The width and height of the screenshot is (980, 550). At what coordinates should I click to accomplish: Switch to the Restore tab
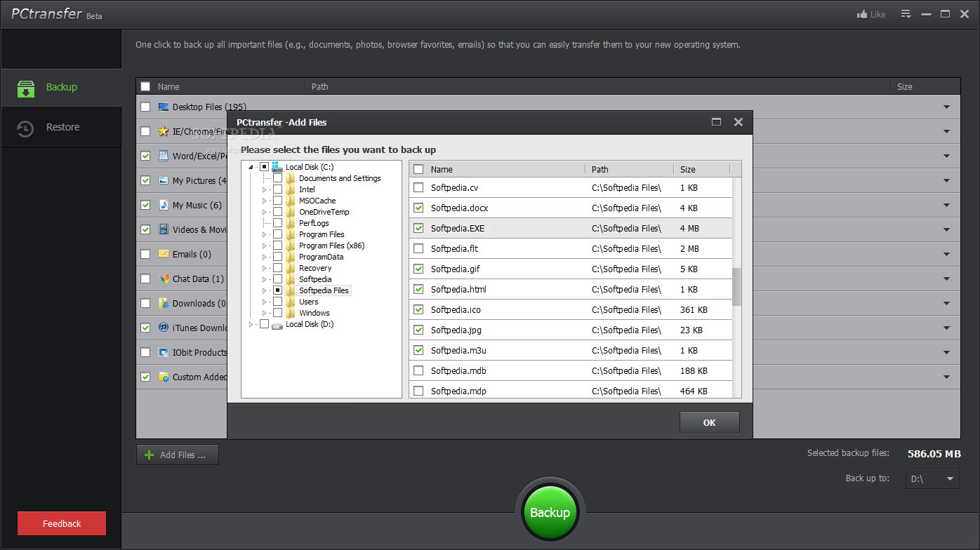[61, 128]
